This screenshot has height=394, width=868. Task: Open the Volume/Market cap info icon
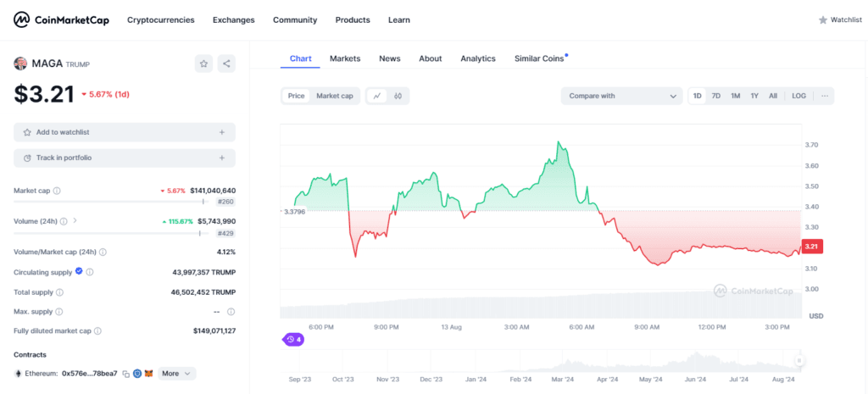pos(103,252)
